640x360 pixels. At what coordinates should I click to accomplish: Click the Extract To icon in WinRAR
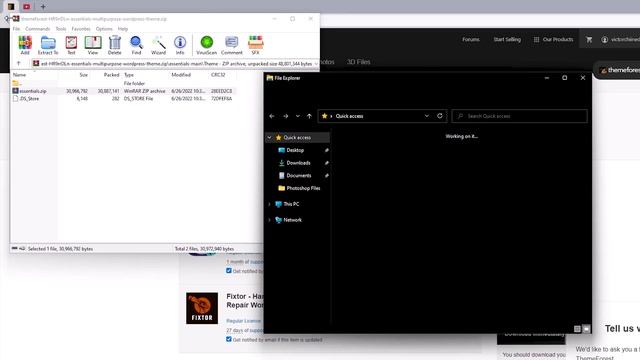[48, 45]
